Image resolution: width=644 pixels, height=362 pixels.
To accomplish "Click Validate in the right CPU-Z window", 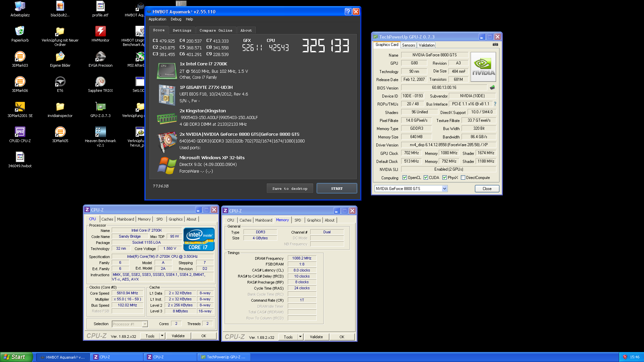I will (x=316, y=337).
